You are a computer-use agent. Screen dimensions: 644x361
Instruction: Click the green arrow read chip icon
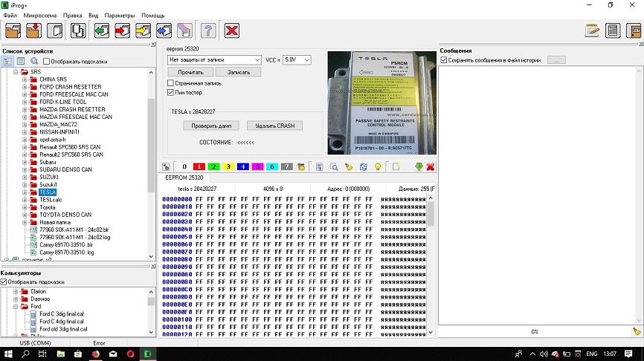click(101, 30)
